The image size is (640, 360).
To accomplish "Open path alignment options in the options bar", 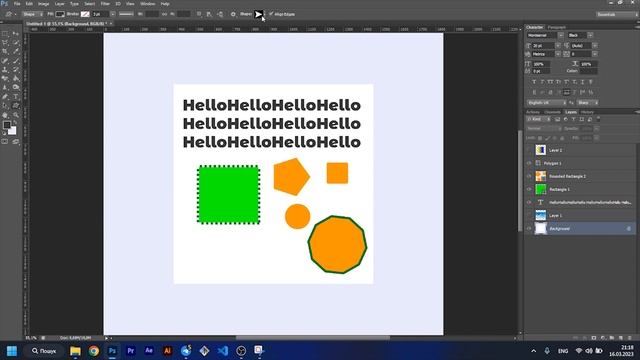I will click(209, 14).
